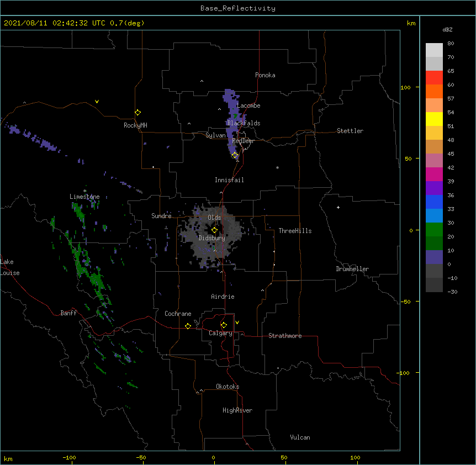
Task: Select the yellow 51-54 dBZ legend swatch
Action: pos(434,119)
